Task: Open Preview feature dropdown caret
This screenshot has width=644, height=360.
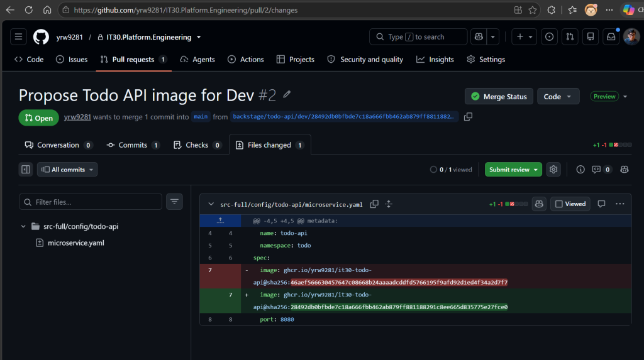Action: tap(625, 97)
